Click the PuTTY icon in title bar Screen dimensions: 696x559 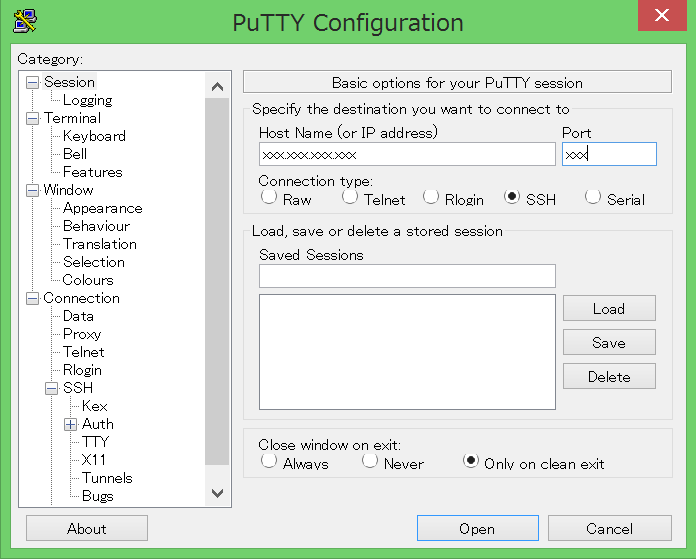25,21
